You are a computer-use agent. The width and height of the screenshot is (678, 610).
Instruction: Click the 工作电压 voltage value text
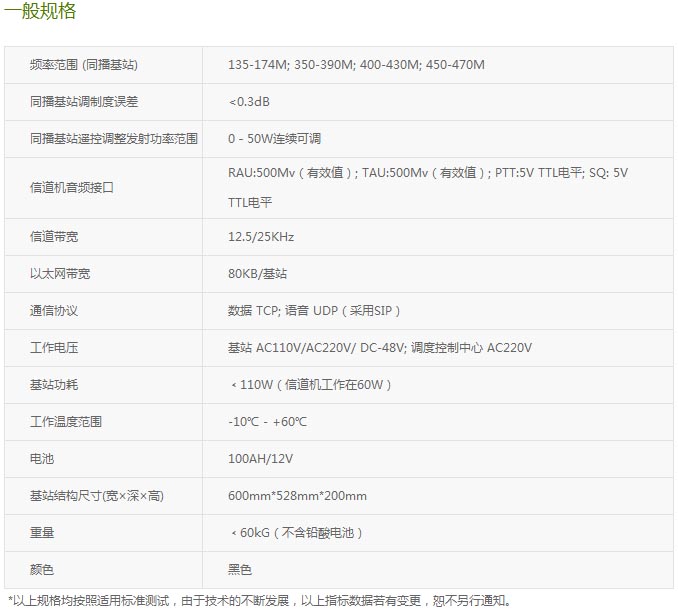pos(379,348)
